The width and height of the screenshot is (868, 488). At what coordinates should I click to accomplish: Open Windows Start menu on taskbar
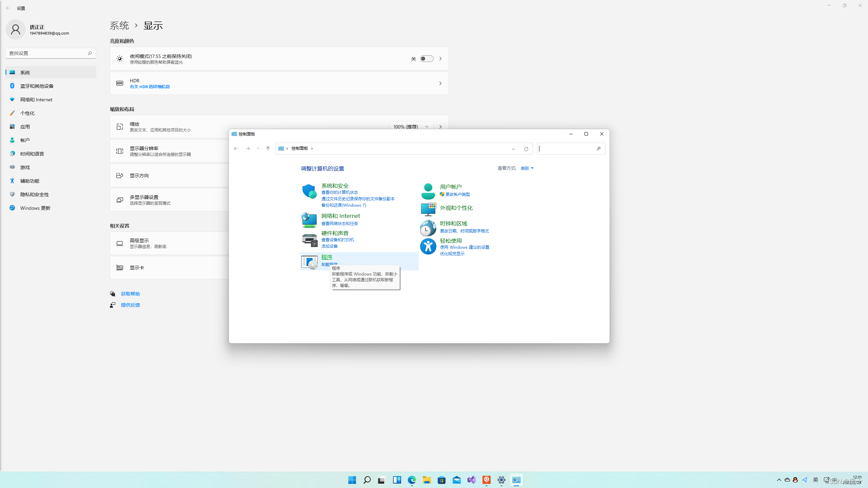(x=352, y=480)
